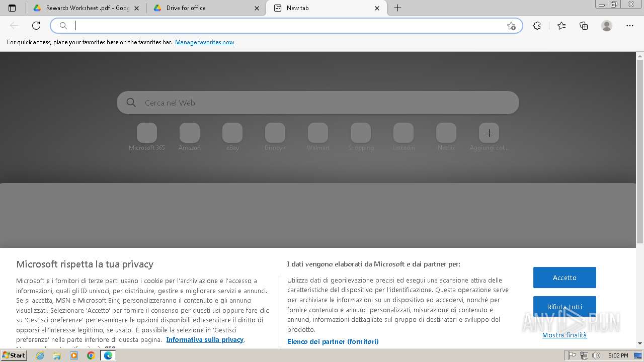Open the tab actions menu icon
Viewport: 644px width, 362px height.
pyautogui.click(x=12, y=8)
